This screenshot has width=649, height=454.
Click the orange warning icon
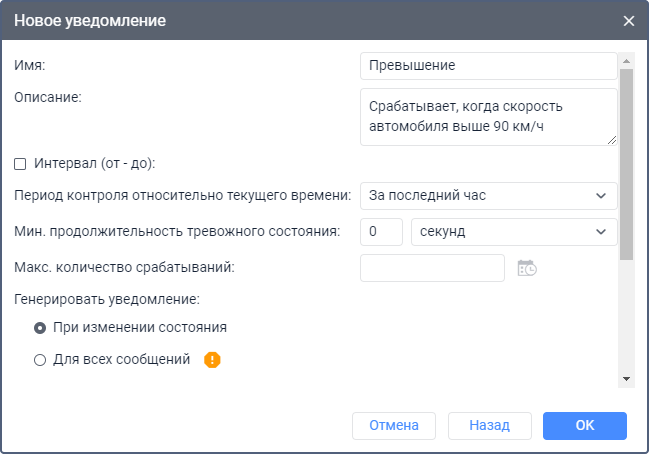click(x=212, y=360)
